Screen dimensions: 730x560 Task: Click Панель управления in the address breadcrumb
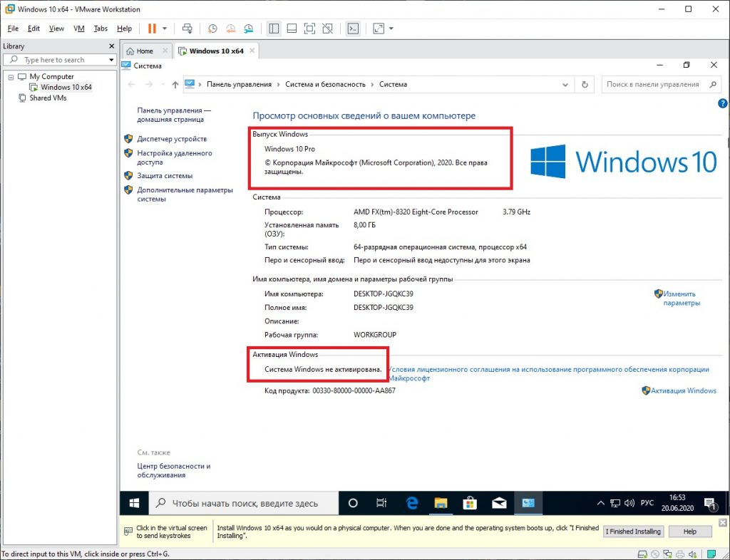(x=239, y=84)
